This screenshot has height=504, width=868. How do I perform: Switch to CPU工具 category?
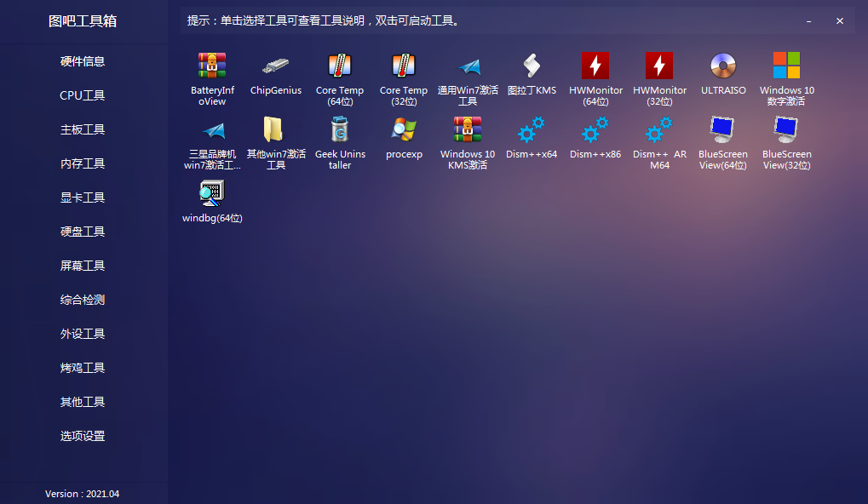[82, 95]
